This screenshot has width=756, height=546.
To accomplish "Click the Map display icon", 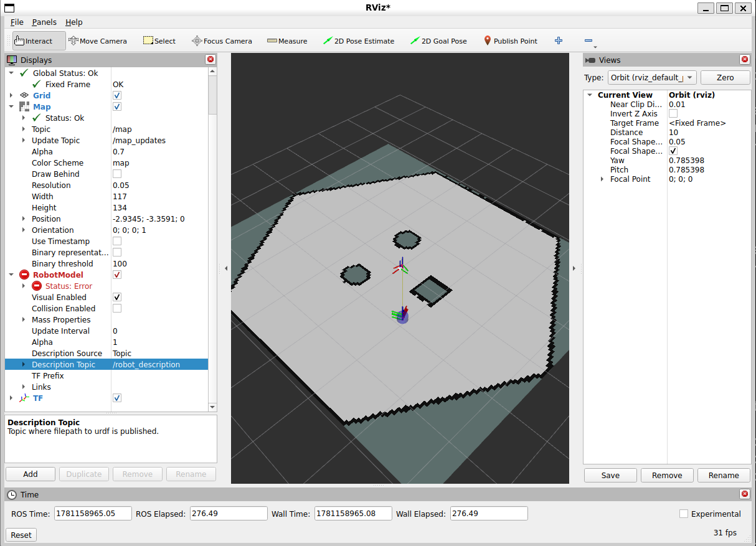I will pyautogui.click(x=25, y=106).
